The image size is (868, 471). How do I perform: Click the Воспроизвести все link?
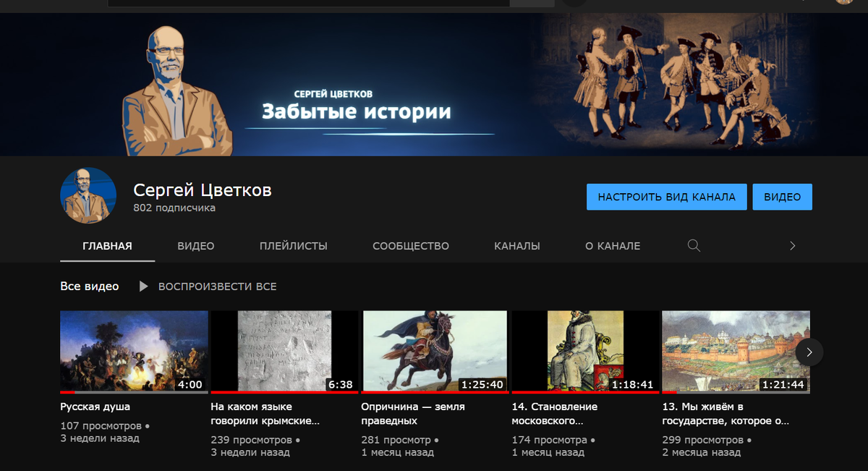pos(217,287)
